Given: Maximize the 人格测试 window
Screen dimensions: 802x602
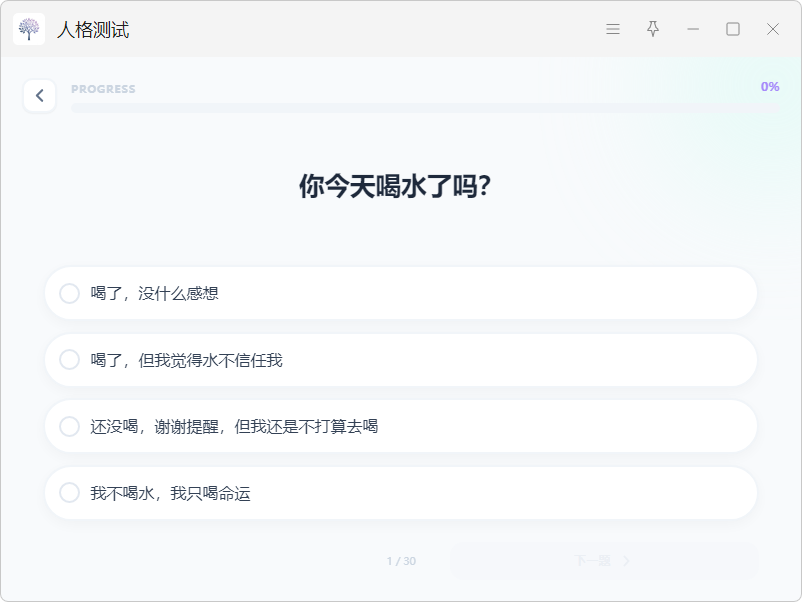Looking at the screenshot, I should point(733,29).
